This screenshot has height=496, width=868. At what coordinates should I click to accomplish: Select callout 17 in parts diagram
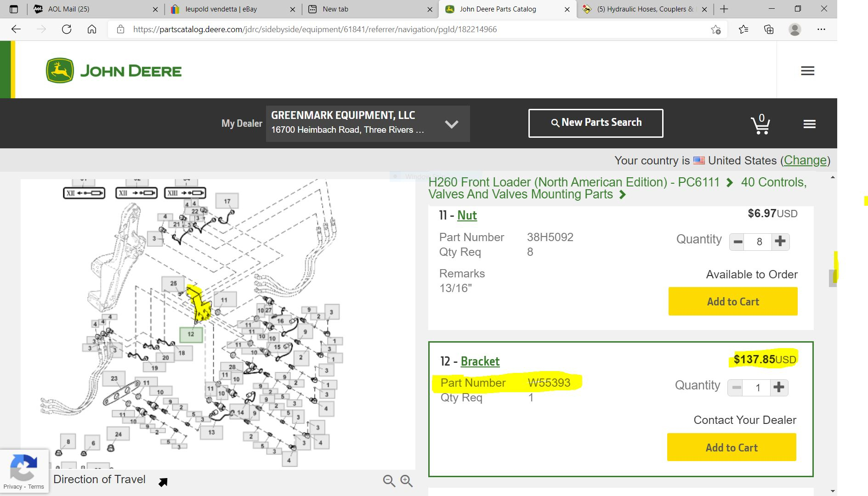227,201
